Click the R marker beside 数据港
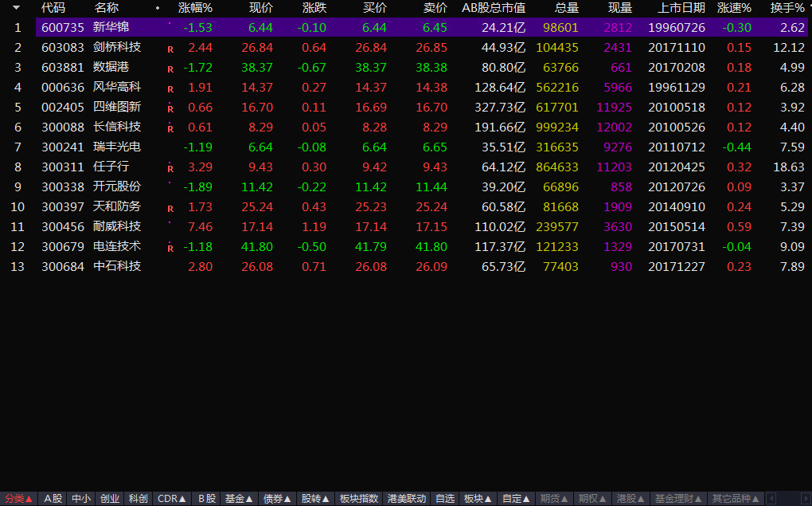812x506 pixels. point(170,69)
